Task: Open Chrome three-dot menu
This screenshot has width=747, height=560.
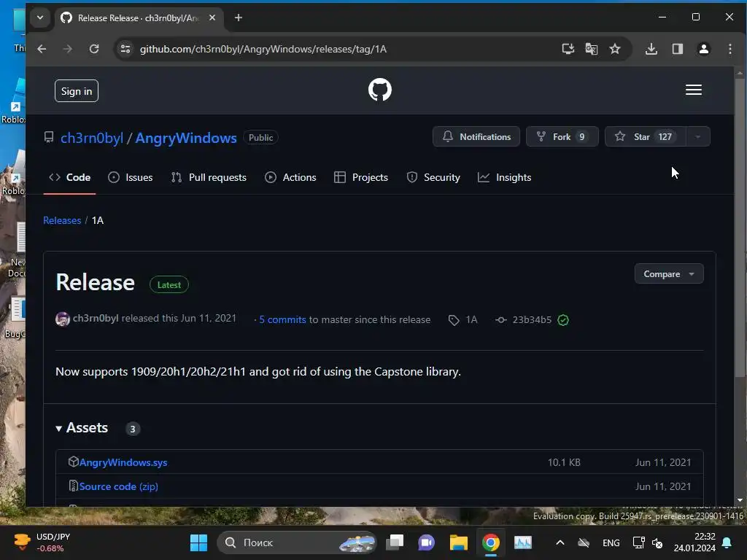Action: coord(729,49)
